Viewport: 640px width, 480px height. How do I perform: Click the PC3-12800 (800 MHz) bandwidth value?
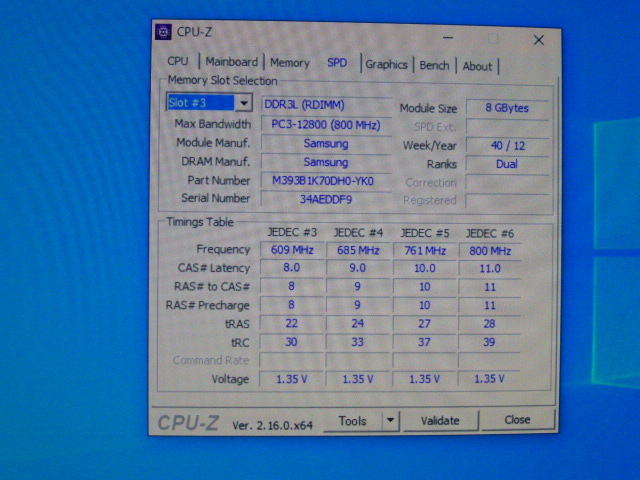pos(326,124)
